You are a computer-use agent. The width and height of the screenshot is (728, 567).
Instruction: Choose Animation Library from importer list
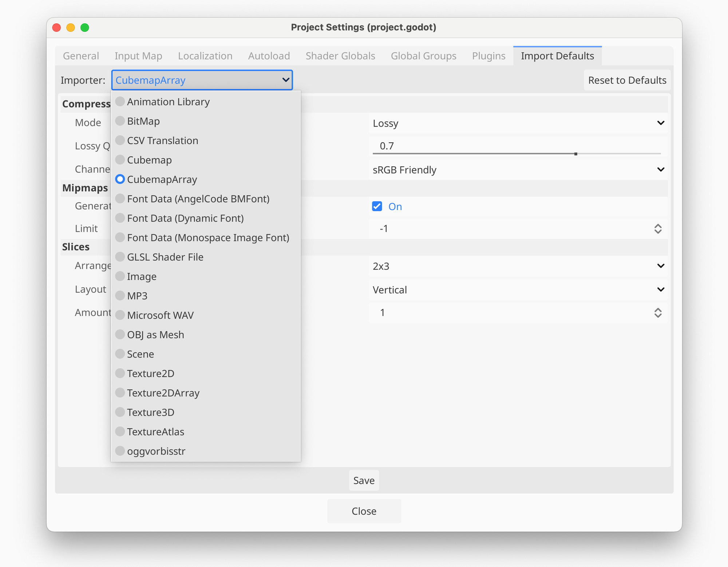(168, 102)
